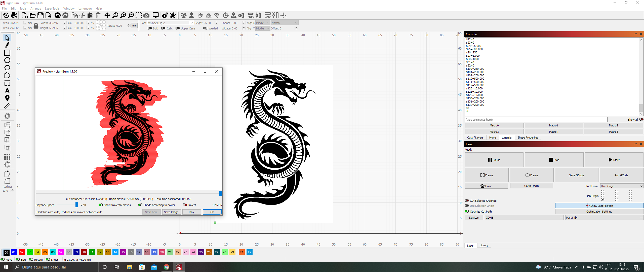The image size is (644, 272).
Task: Click the Preview monitor toolbar icon
Action: 156,16
